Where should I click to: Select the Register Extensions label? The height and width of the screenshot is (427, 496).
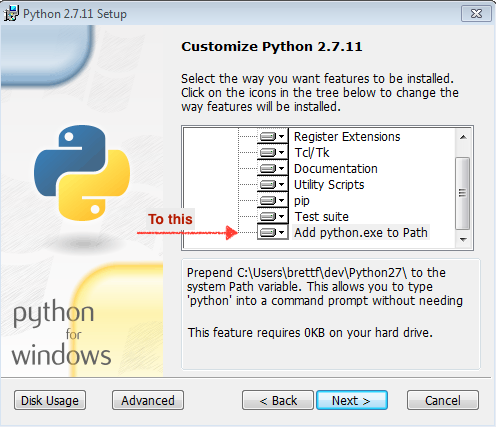click(x=347, y=137)
